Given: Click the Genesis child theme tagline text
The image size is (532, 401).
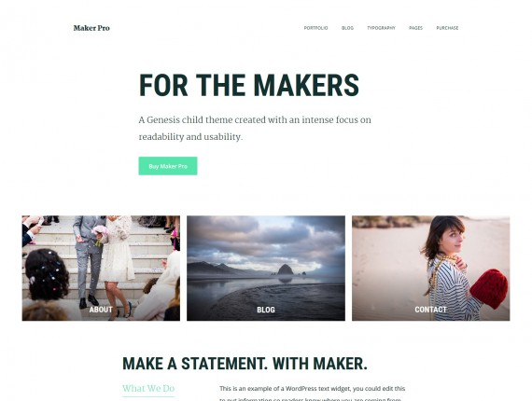Looking at the screenshot, I should coord(255,128).
